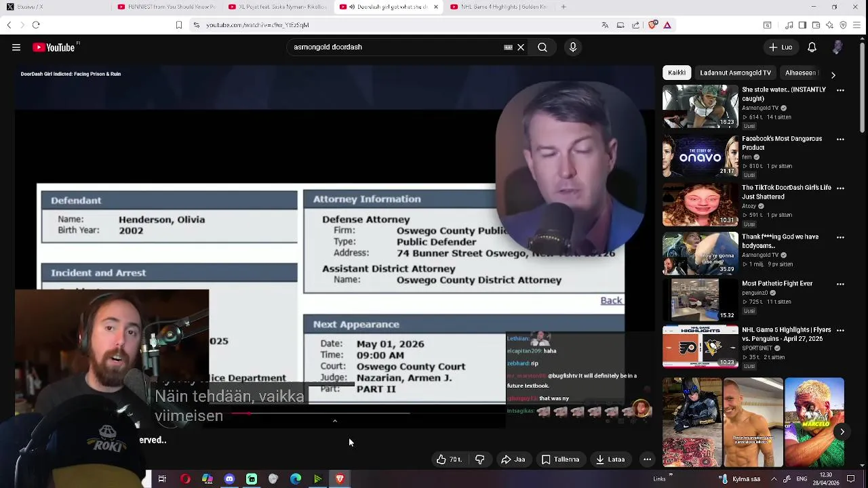Open Brave Wallet icon

pos(816,25)
